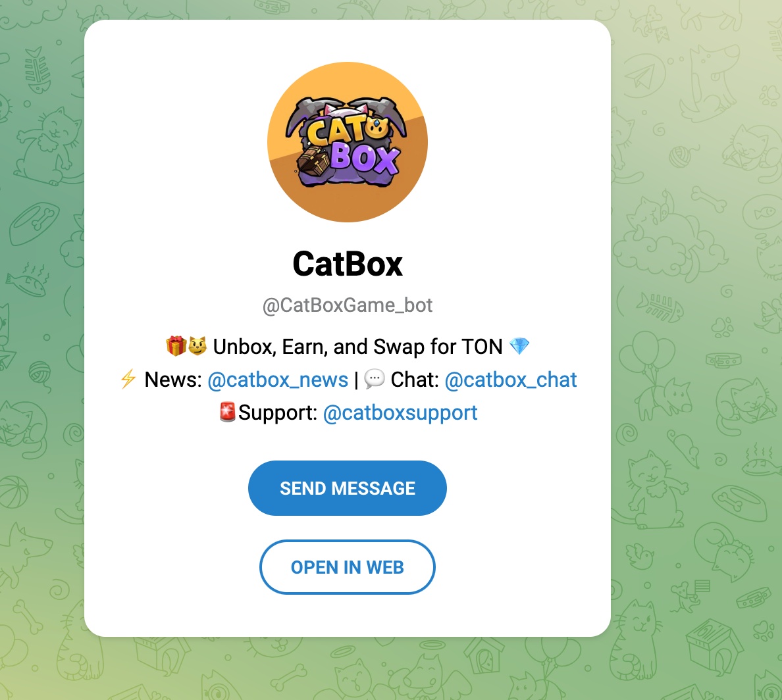Click the blue diamond gem emoji
The height and width of the screenshot is (700, 782).
(x=519, y=346)
